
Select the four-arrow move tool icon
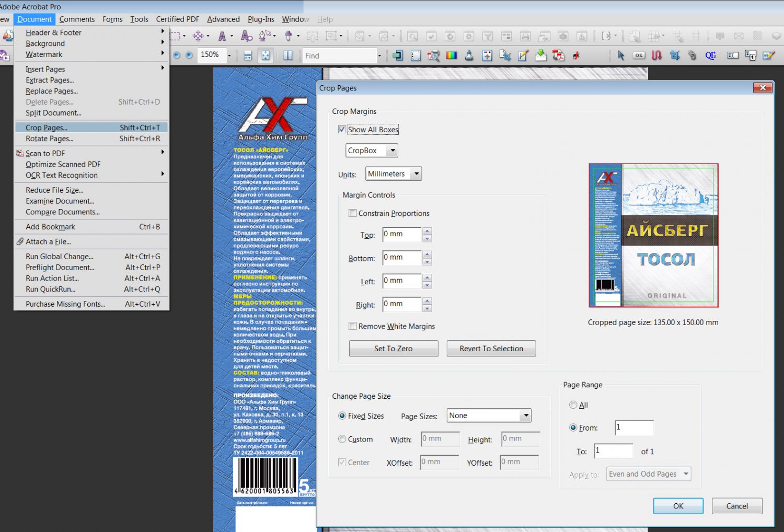coord(198,36)
